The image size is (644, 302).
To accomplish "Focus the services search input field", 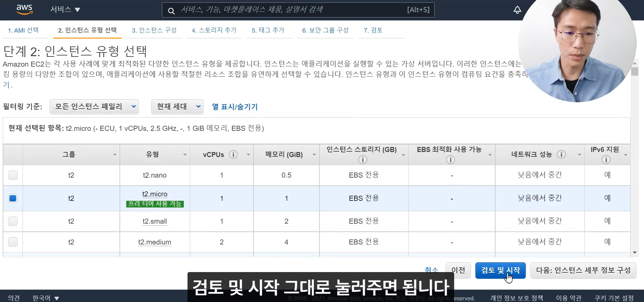I will [298, 10].
